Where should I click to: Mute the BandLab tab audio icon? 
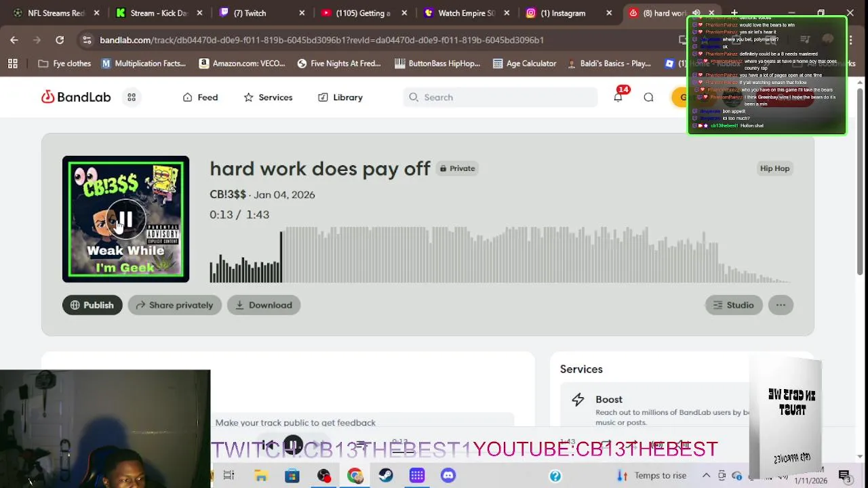pyautogui.click(x=696, y=13)
